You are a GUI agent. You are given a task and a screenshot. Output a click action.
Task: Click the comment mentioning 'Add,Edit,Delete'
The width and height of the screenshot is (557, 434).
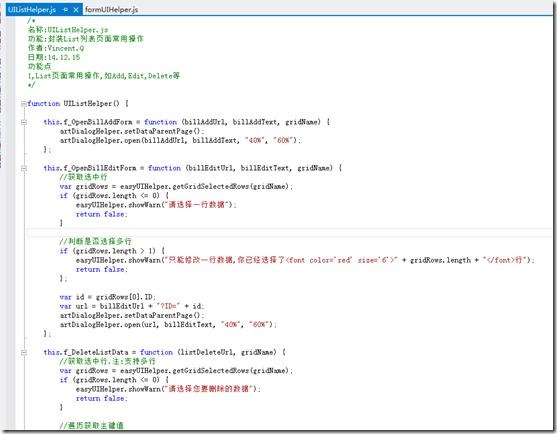[104, 76]
